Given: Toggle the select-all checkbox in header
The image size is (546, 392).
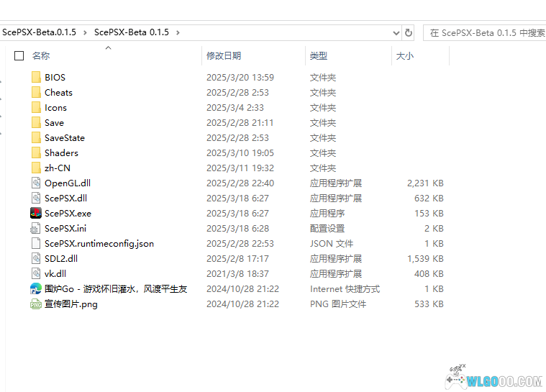Looking at the screenshot, I should tap(19, 55).
